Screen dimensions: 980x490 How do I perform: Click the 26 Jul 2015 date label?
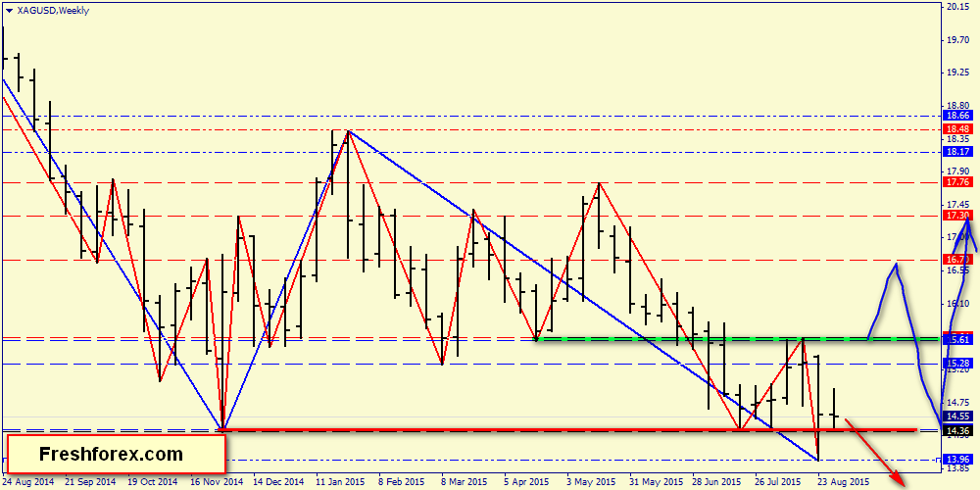[x=779, y=482]
